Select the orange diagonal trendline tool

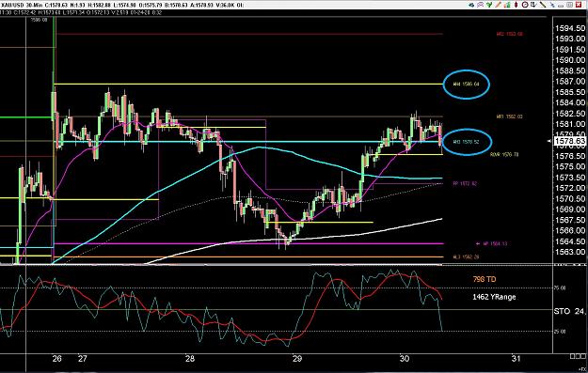[x=498, y=5]
